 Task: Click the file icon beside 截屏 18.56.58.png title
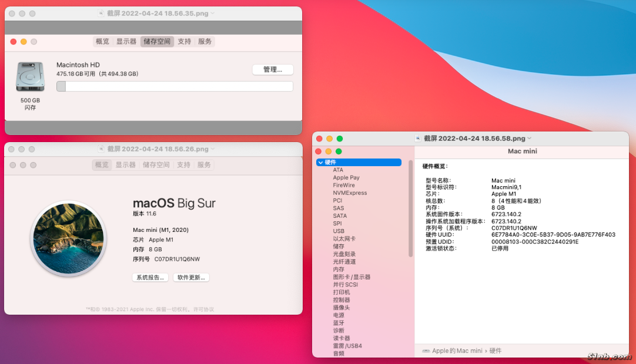click(x=418, y=139)
